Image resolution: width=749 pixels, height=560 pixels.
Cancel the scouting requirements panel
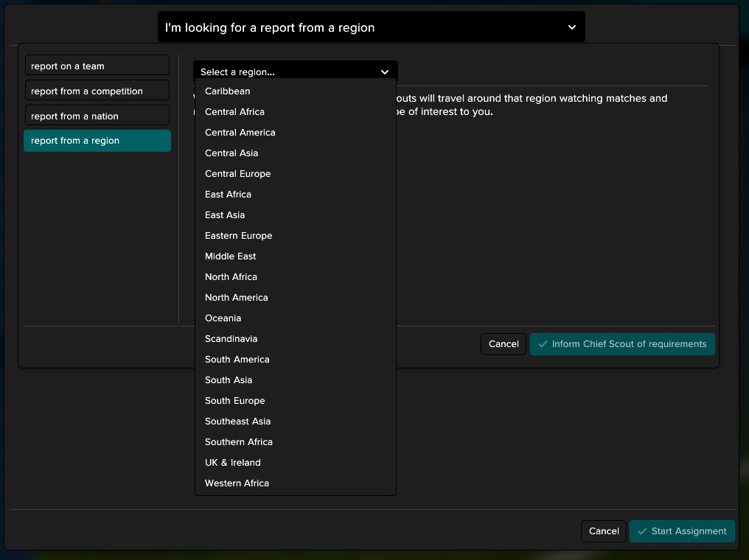(504, 344)
